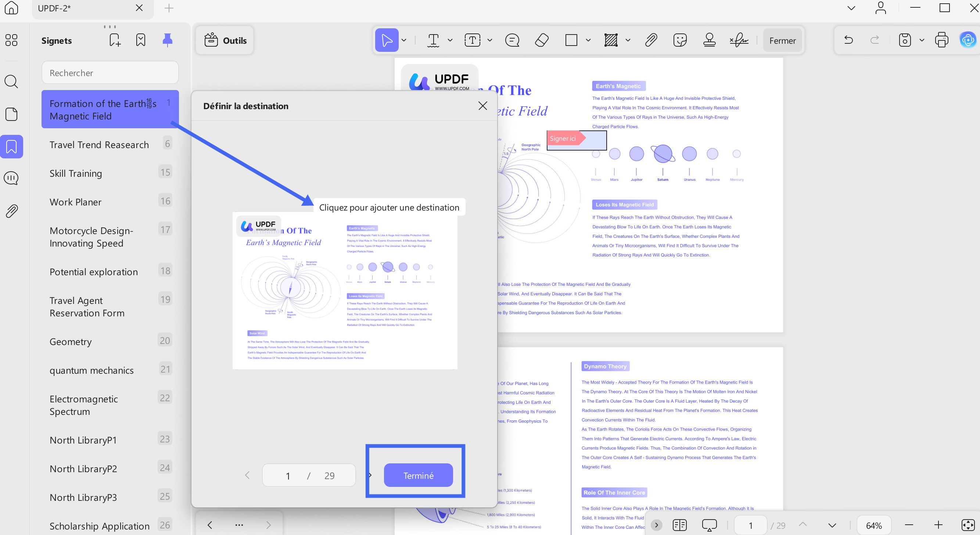Open the Home icon
Image resolution: width=980 pixels, height=535 pixels.
11,8
